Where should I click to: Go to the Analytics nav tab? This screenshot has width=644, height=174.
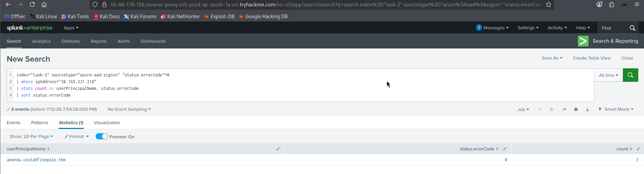click(41, 41)
